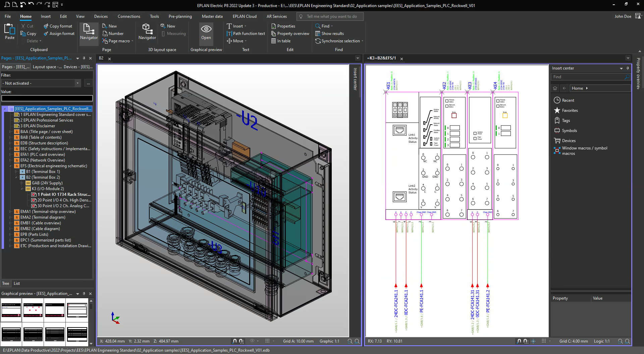
Task: Click the filter ellipsis button
Action: [x=88, y=83]
